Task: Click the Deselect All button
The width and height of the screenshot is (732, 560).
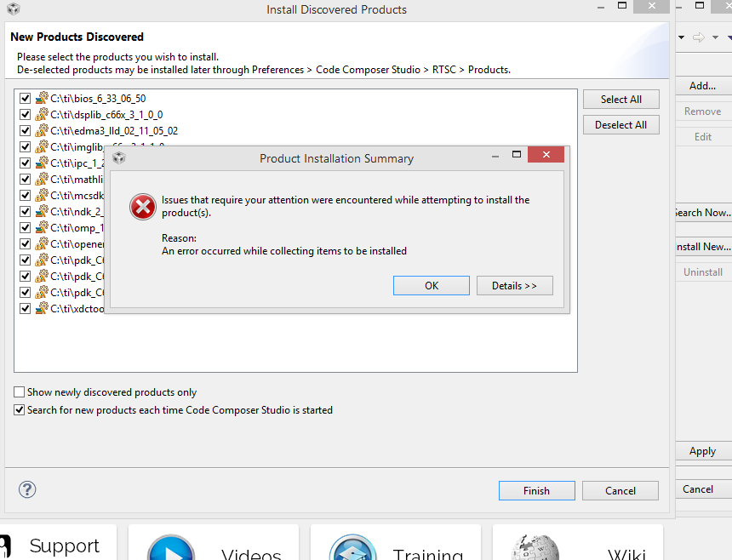Action: 620,125
